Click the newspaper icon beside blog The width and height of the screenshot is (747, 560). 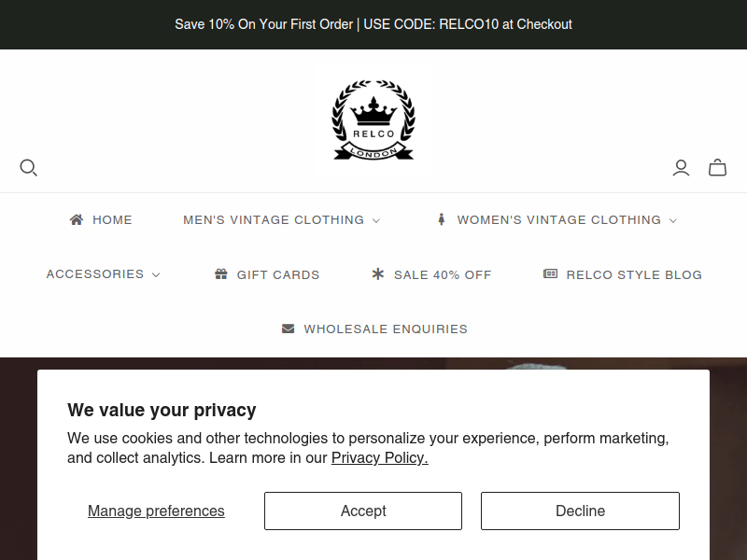click(550, 273)
